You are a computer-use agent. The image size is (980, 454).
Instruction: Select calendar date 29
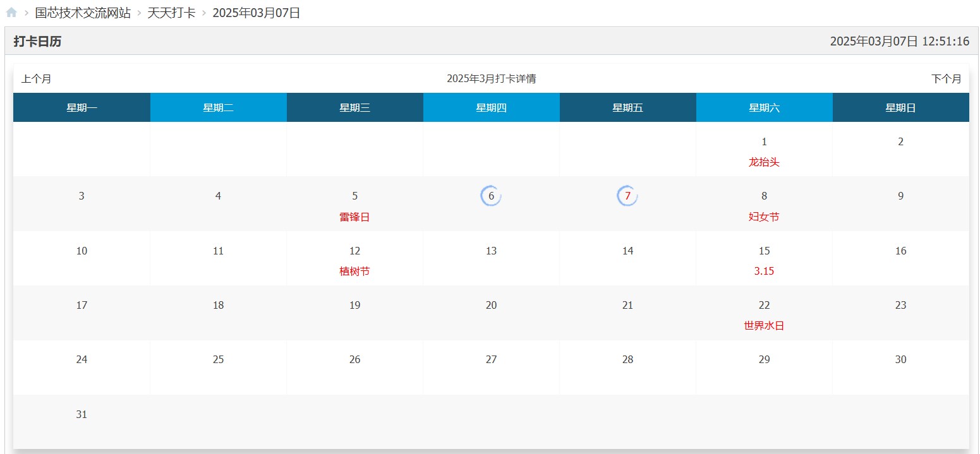coord(764,359)
